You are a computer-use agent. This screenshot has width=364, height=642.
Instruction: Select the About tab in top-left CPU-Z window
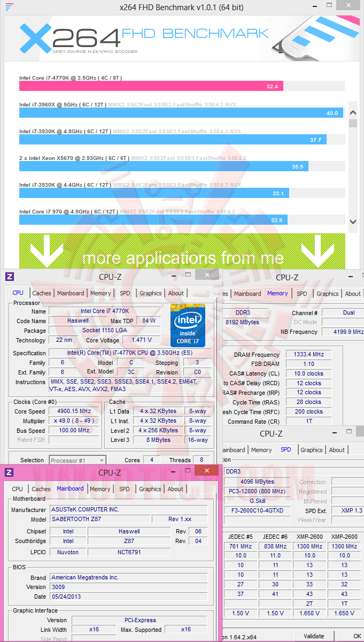[176, 293]
